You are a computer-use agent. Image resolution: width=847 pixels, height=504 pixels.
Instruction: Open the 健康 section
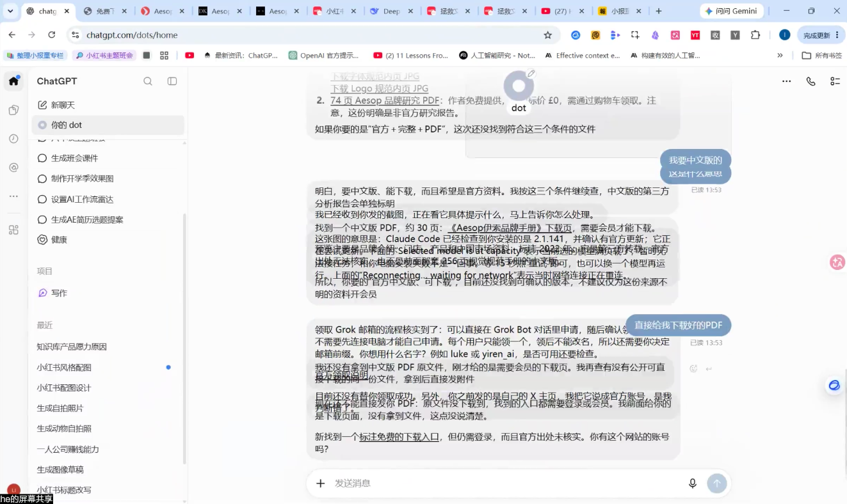108,240
